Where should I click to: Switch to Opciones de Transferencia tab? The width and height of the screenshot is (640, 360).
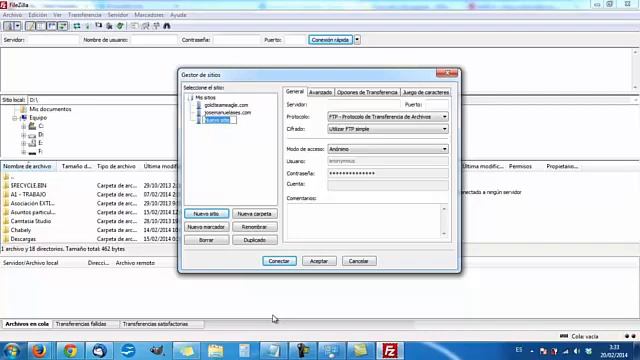(x=367, y=93)
